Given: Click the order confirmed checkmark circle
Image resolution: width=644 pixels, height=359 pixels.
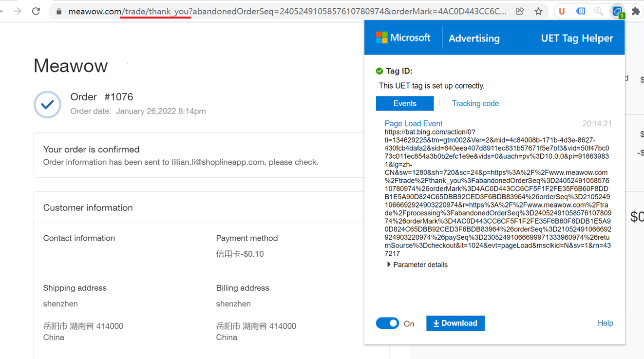Looking at the screenshot, I should [47, 104].
